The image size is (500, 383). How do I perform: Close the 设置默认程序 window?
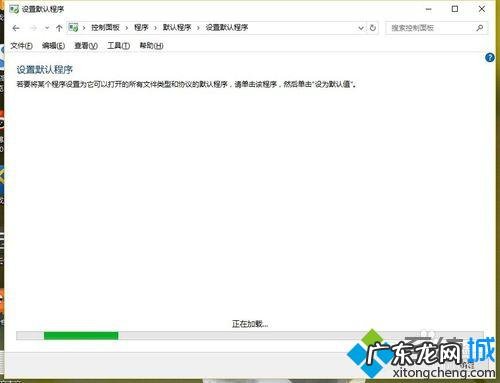coord(482,9)
